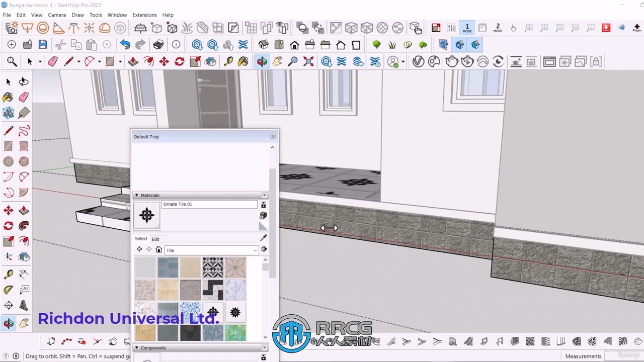Switch to the Edit tab in Materials
Screen dimensions: 644x362
coord(155,239)
